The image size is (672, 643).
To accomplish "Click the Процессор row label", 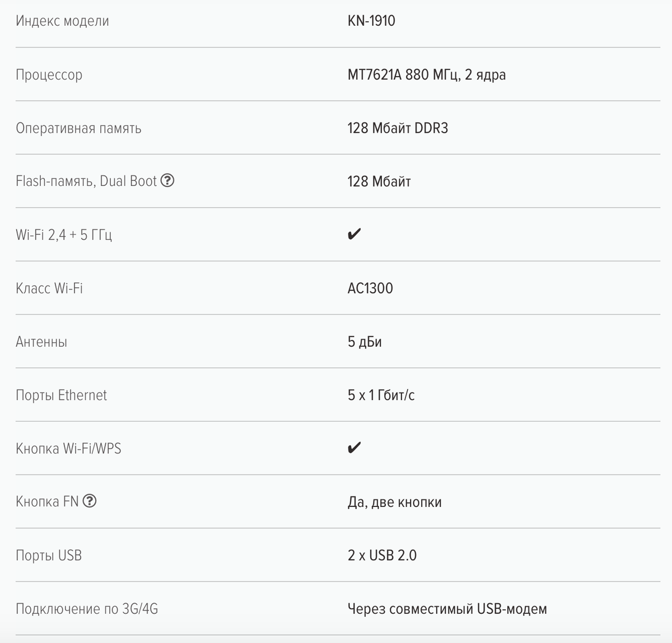I will 49,74.
